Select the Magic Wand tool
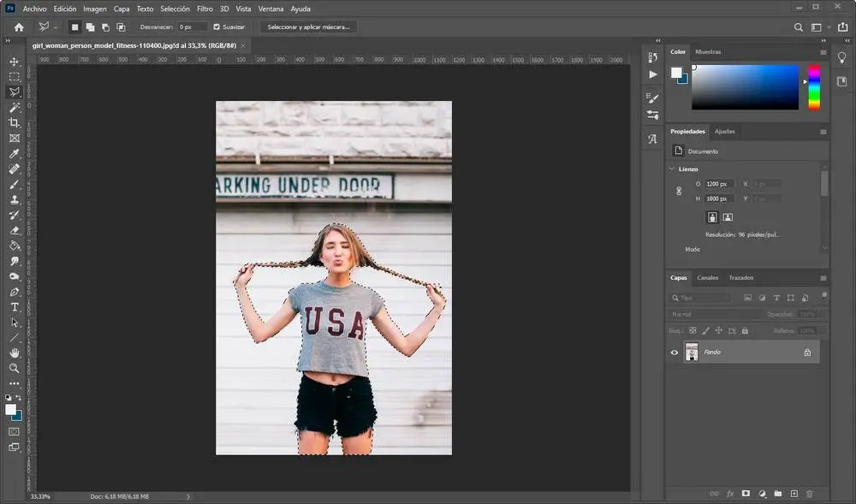This screenshot has height=504, width=856. click(14, 108)
